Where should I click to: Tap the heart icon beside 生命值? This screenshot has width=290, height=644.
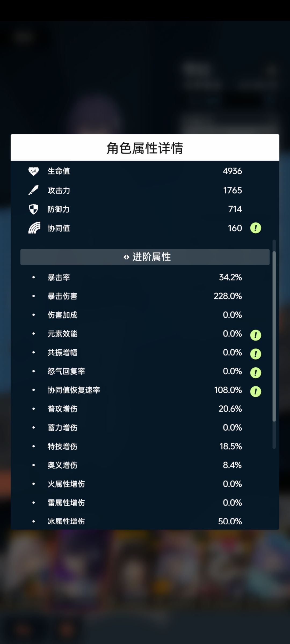click(34, 171)
